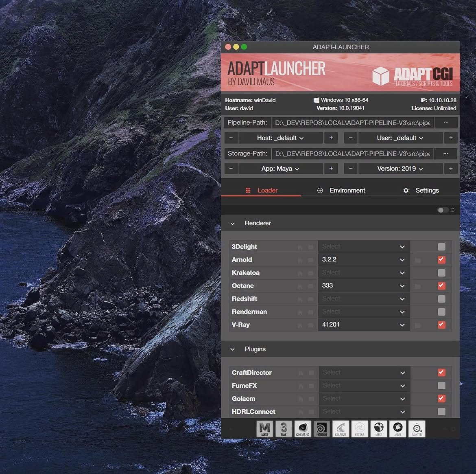Open the Octane version dropdown showing 333

pos(364,286)
